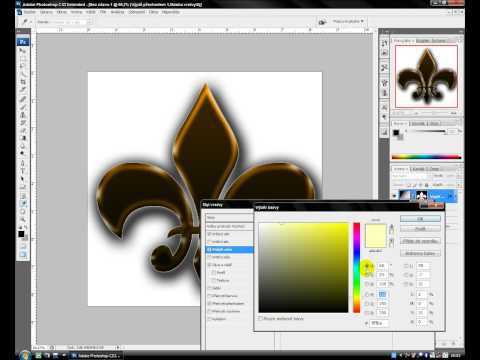Click Přidat do vzorníku button
Image resolution: width=480 pixels, height=360 pixels.
point(420,241)
